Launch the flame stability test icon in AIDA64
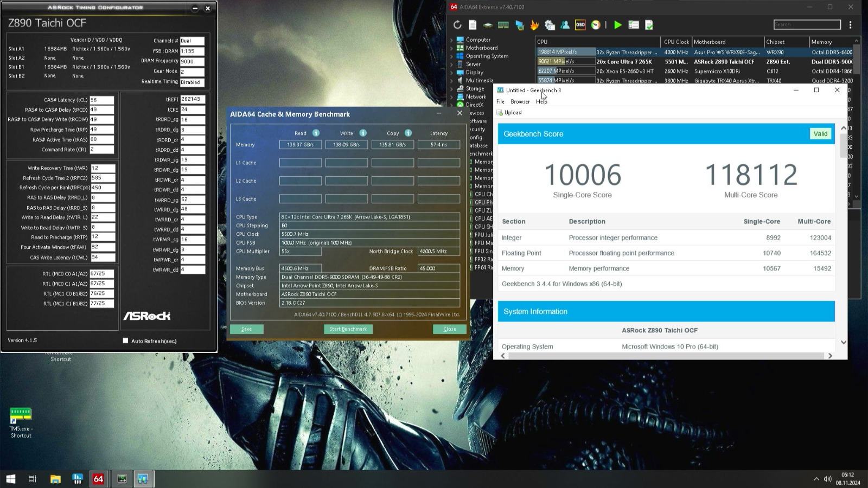This screenshot has width=868, height=488. [534, 25]
